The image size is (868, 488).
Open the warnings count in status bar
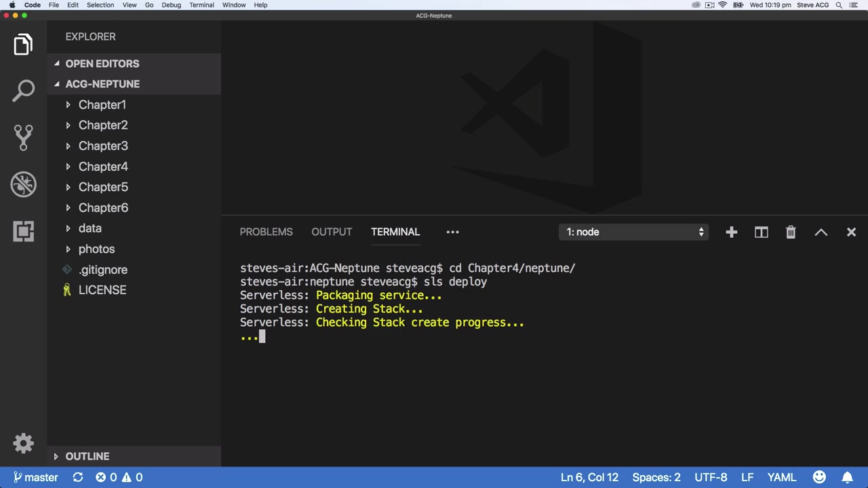(x=132, y=477)
